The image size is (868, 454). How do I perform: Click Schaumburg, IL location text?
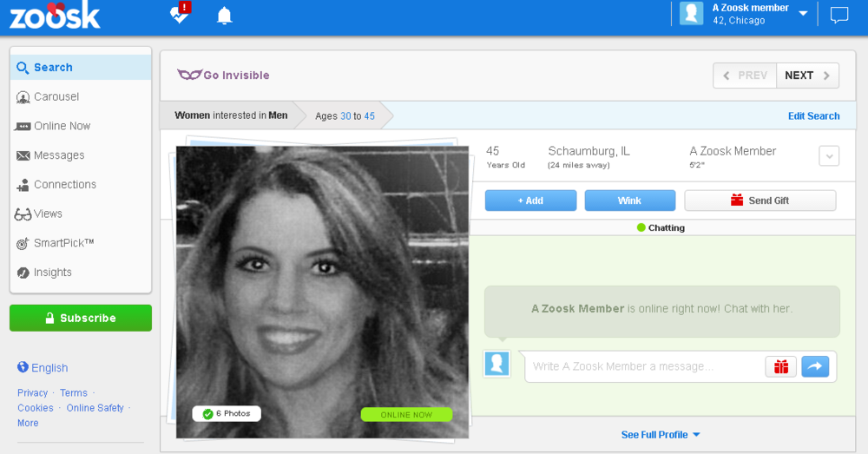point(589,150)
